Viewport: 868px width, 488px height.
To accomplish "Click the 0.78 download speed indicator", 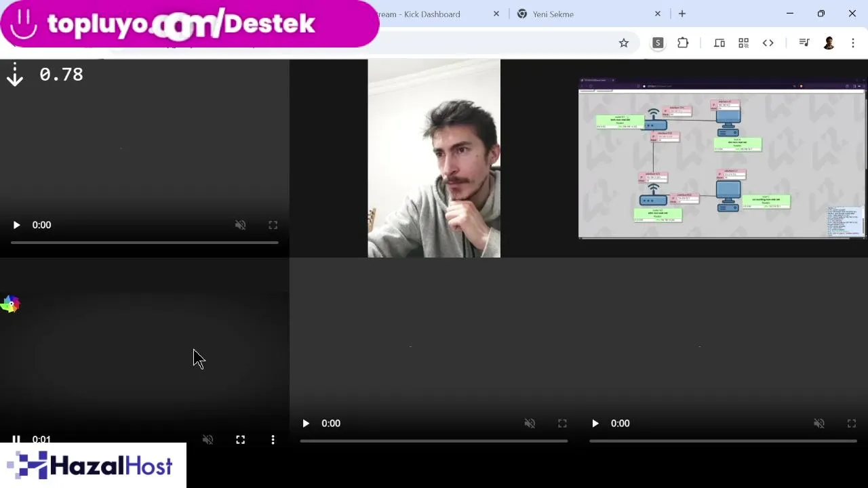I will pyautogui.click(x=45, y=75).
